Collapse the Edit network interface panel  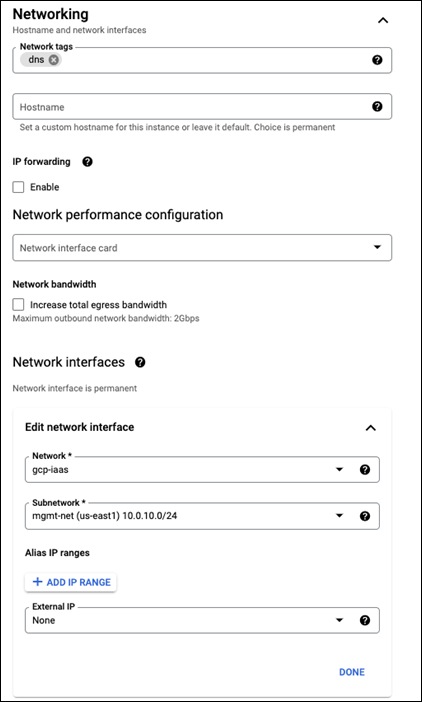[371, 428]
